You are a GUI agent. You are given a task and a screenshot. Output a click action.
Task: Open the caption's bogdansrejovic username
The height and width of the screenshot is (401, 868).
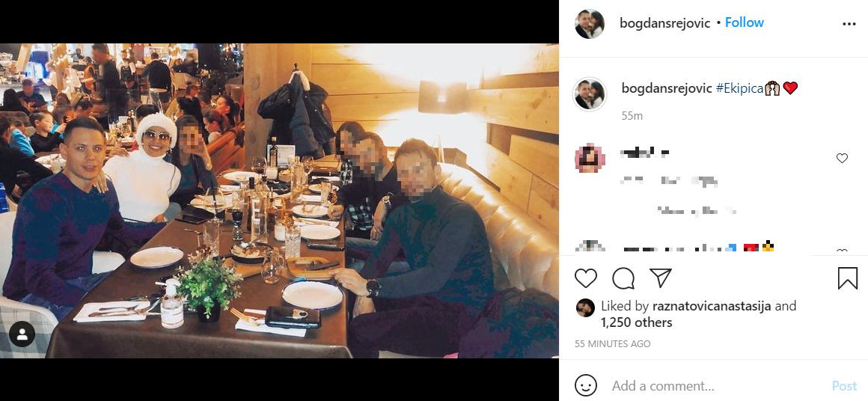(667, 88)
